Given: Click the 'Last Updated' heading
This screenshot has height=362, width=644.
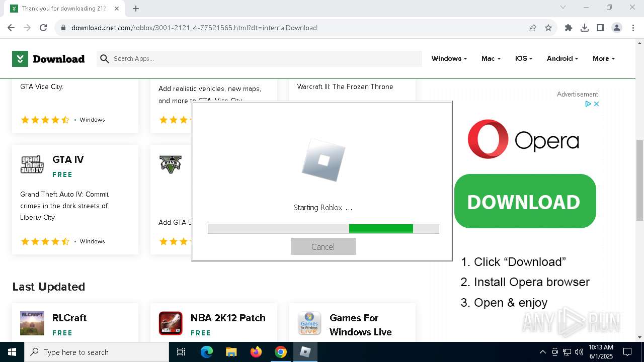Looking at the screenshot, I should tap(49, 287).
